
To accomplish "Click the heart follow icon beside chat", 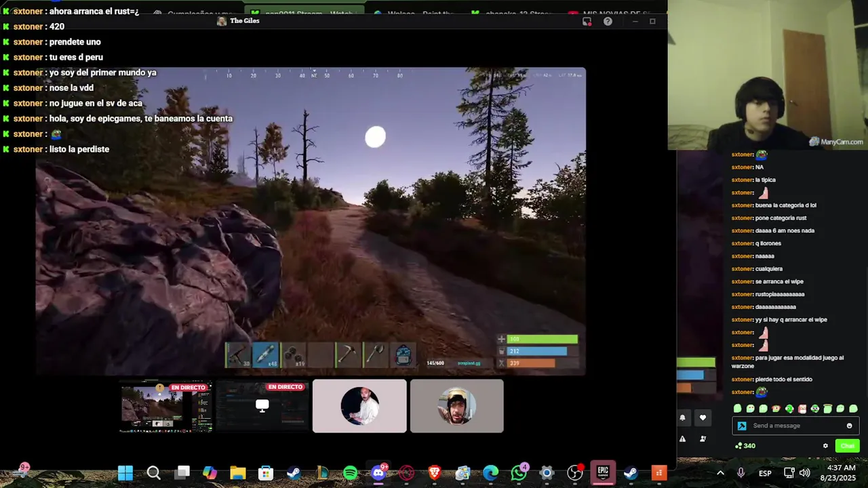I will click(x=703, y=418).
